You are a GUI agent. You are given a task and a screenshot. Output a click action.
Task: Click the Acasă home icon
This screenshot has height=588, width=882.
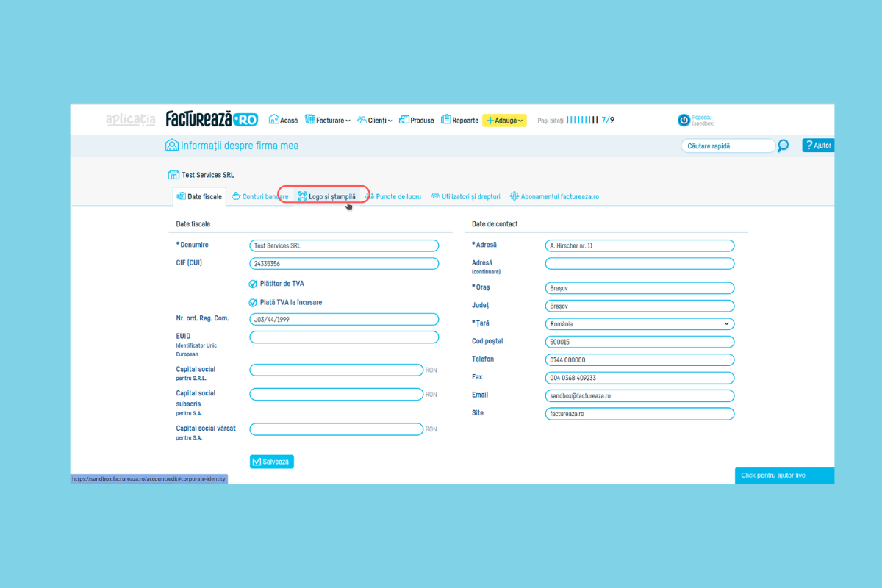tap(274, 120)
